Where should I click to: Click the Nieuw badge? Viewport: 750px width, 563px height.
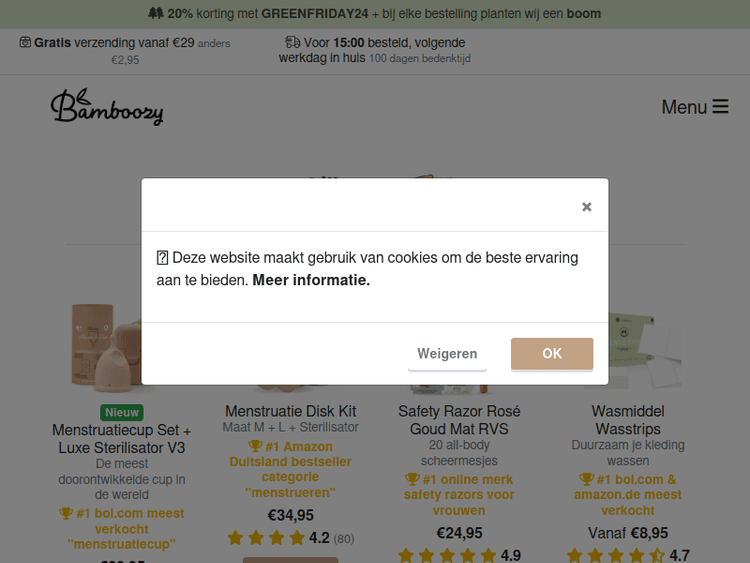pyautogui.click(x=121, y=412)
